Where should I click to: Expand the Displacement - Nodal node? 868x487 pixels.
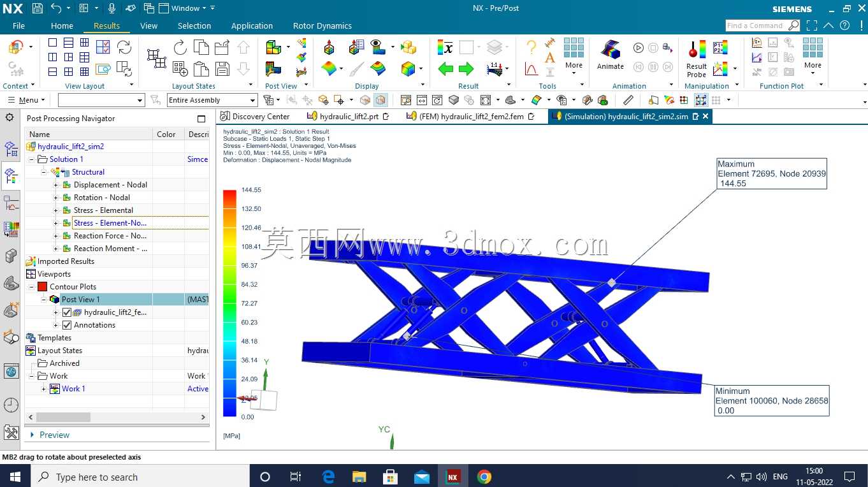55,185
